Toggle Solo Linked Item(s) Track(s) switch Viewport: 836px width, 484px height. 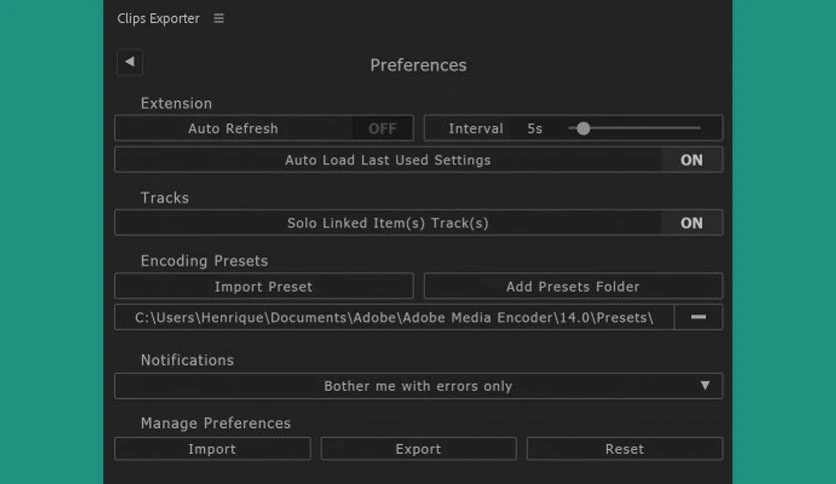pos(692,223)
